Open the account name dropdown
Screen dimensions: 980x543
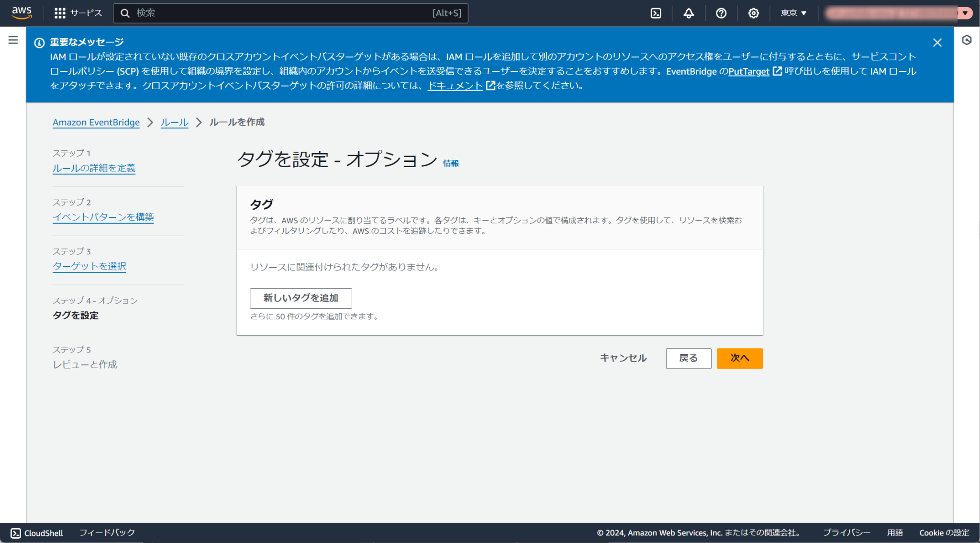pyautogui.click(x=895, y=13)
